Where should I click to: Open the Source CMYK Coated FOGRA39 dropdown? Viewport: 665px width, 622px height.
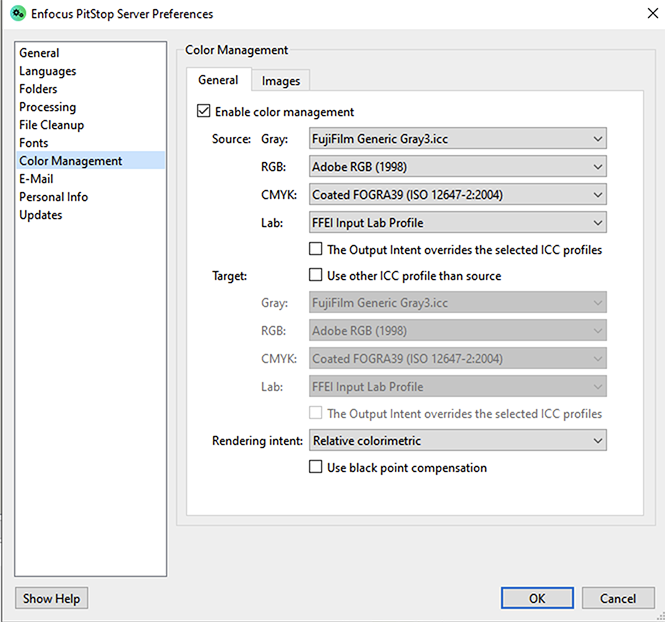[458, 195]
